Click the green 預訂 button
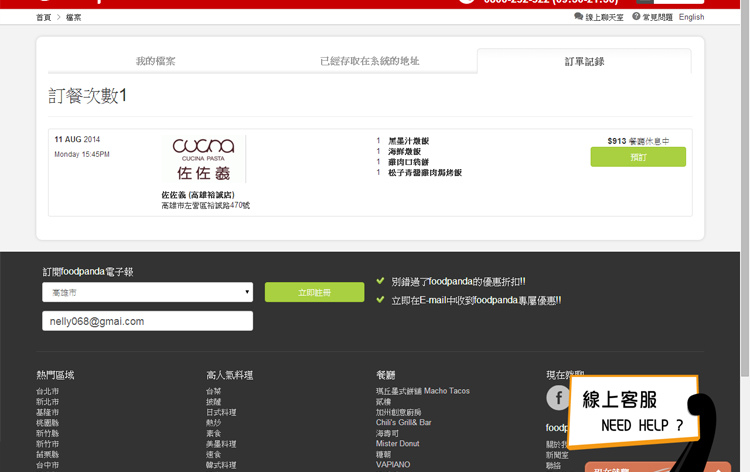 click(x=638, y=157)
